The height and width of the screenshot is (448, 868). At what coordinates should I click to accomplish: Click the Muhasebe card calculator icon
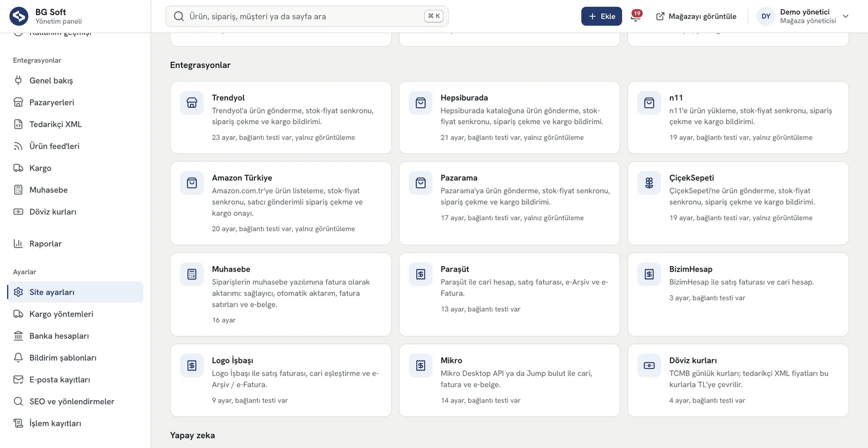pyautogui.click(x=192, y=275)
